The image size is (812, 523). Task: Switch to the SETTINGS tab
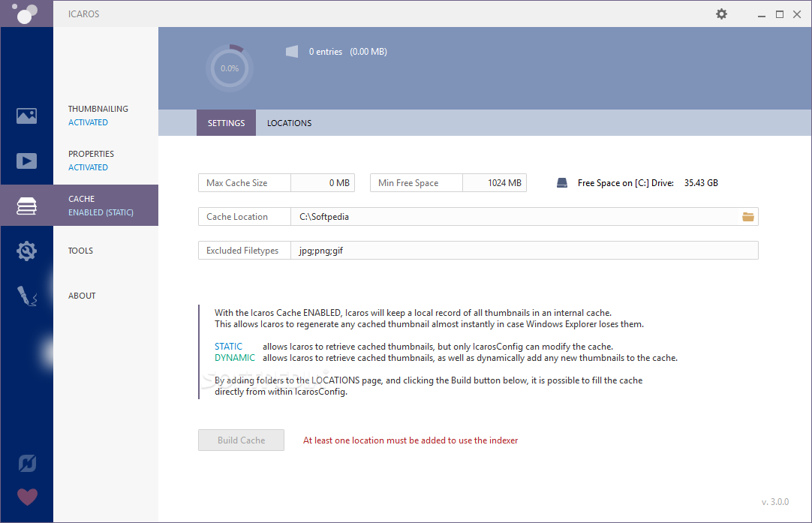(227, 123)
